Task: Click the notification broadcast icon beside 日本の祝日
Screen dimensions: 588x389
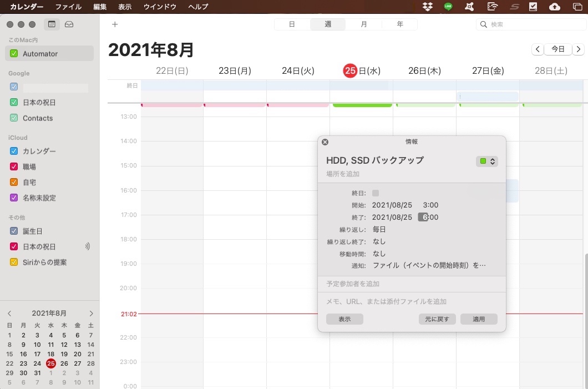Action: pyautogui.click(x=88, y=246)
